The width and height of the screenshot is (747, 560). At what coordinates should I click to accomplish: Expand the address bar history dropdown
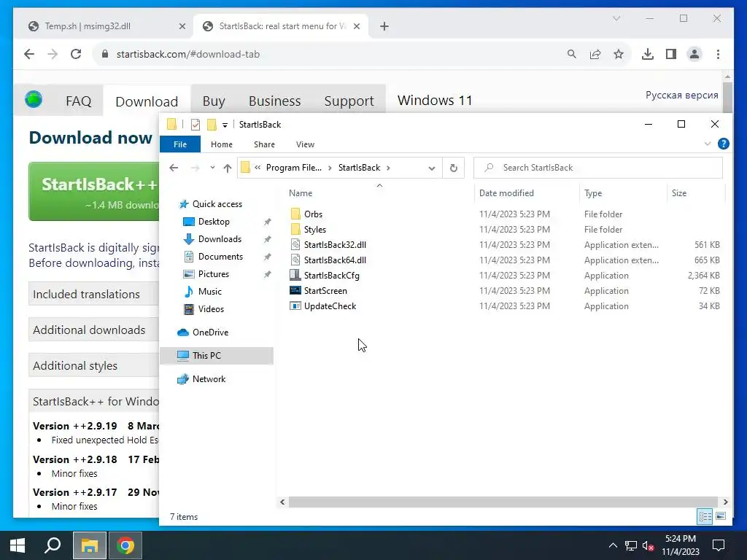coord(432,168)
